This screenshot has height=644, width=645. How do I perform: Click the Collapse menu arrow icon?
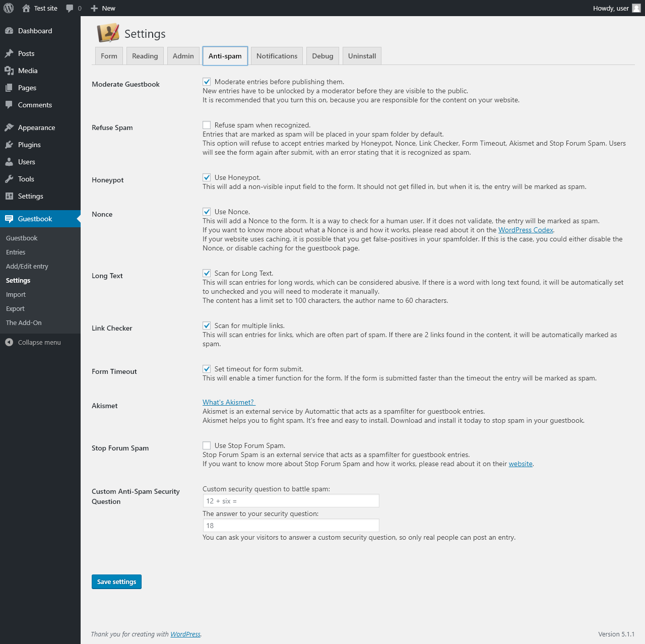click(x=9, y=342)
